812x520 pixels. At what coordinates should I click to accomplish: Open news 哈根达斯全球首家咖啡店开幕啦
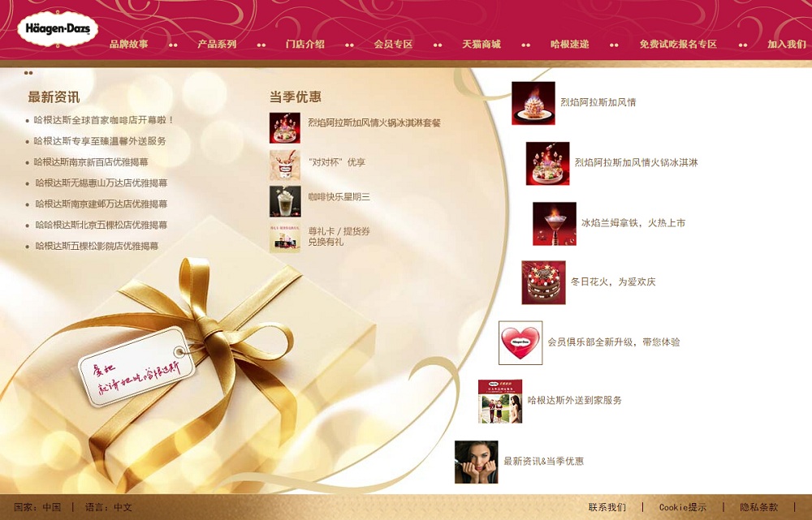pyautogui.click(x=105, y=120)
